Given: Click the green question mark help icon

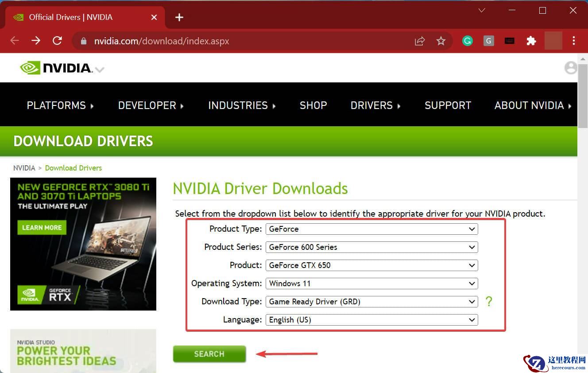Looking at the screenshot, I should [x=488, y=302].
